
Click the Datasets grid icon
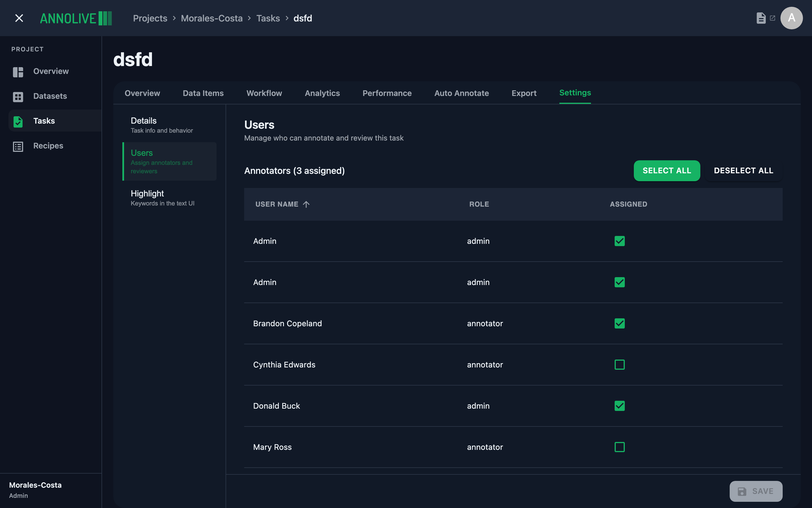coord(18,97)
